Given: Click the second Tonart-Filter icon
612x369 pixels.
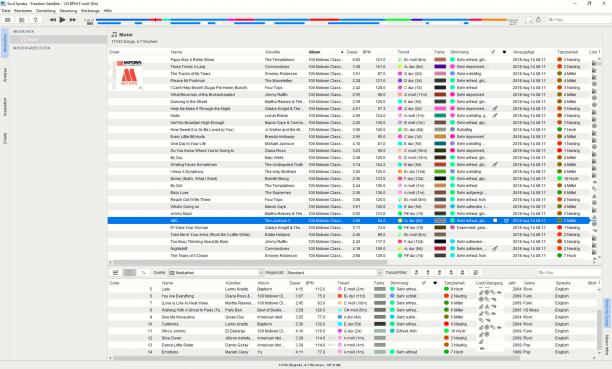Looking at the screenshot, I should [428, 273].
